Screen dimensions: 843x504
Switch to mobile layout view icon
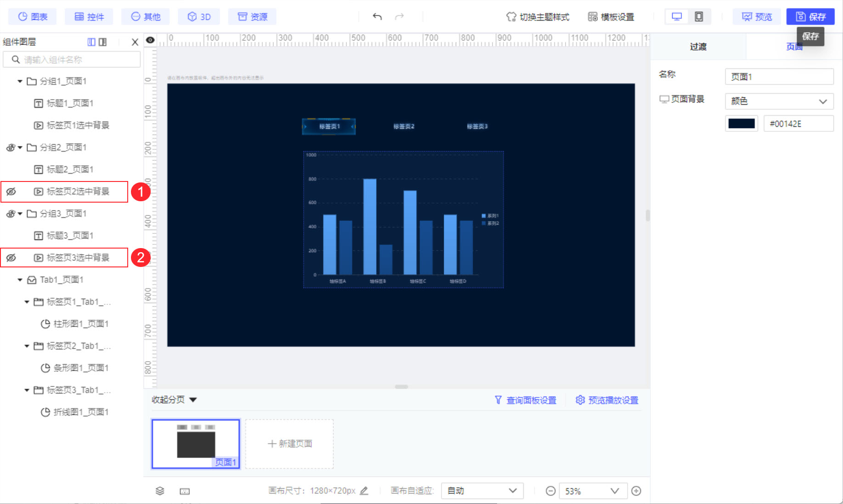[699, 17]
